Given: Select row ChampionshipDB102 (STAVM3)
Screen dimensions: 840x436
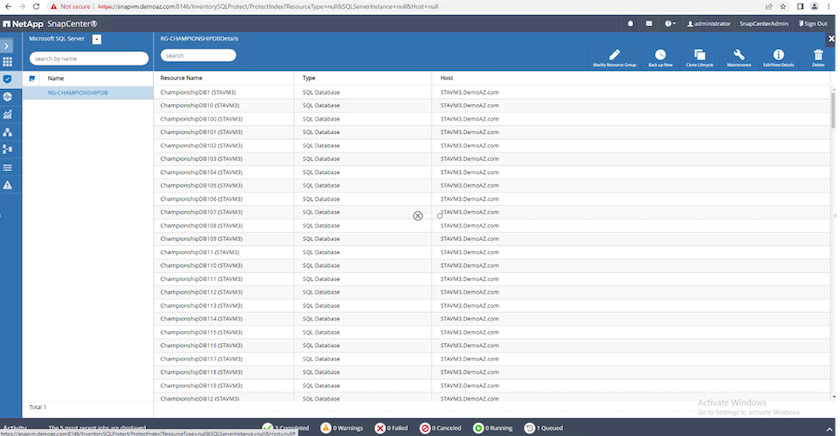Looking at the screenshot, I should coord(492,146).
